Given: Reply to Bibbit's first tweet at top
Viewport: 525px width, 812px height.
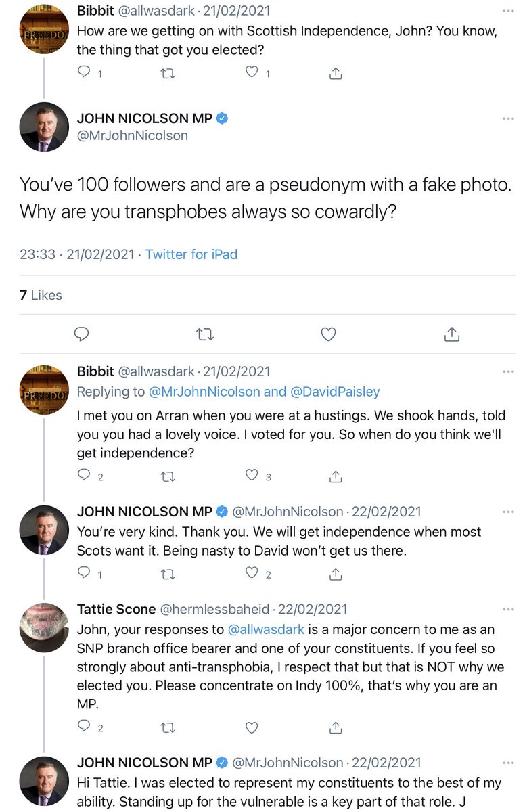Looking at the screenshot, I should pyautogui.click(x=85, y=72).
